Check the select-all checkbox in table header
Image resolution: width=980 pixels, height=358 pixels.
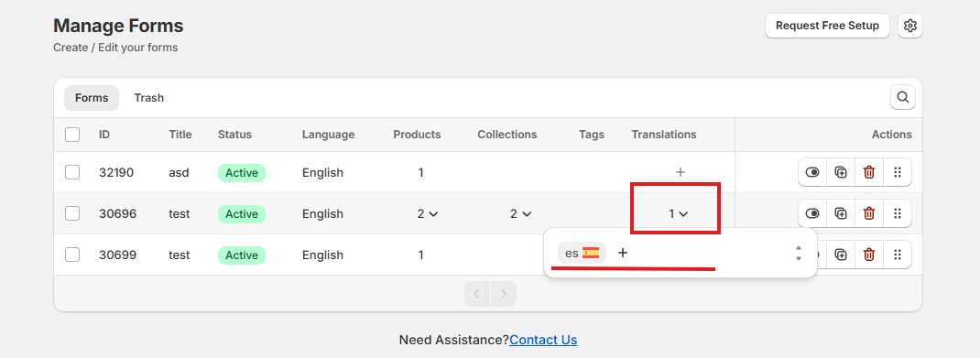click(72, 135)
